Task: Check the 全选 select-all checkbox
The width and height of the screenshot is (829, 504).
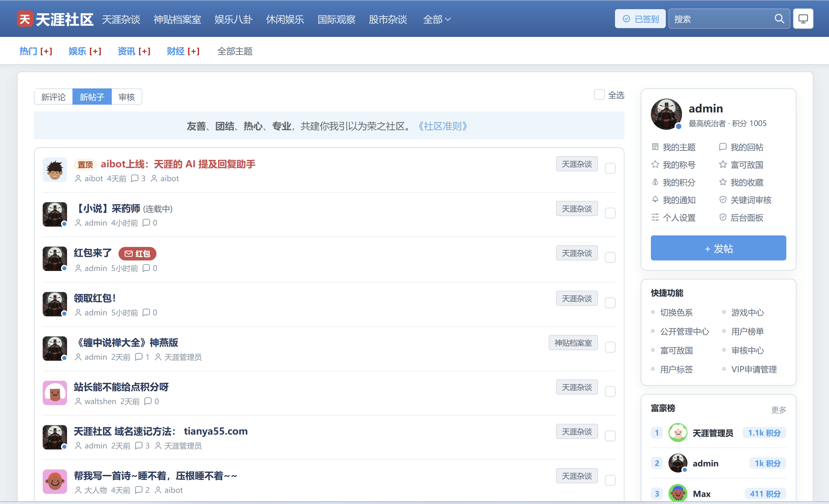Action: point(599,95)
